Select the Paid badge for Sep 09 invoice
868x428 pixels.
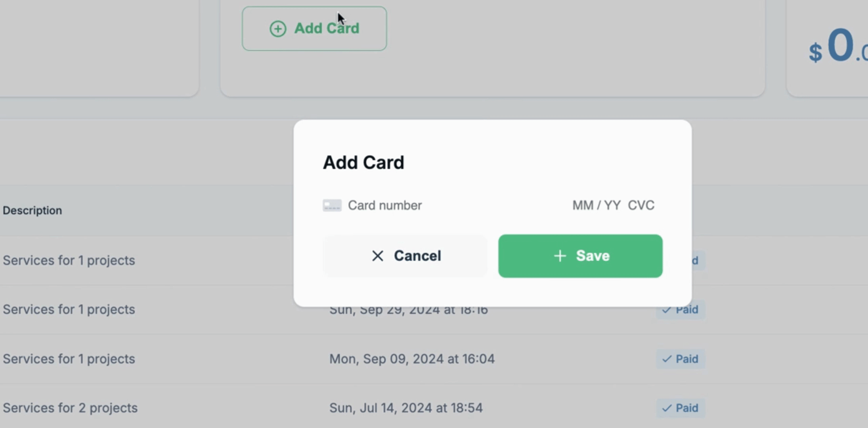coord(681,359)
